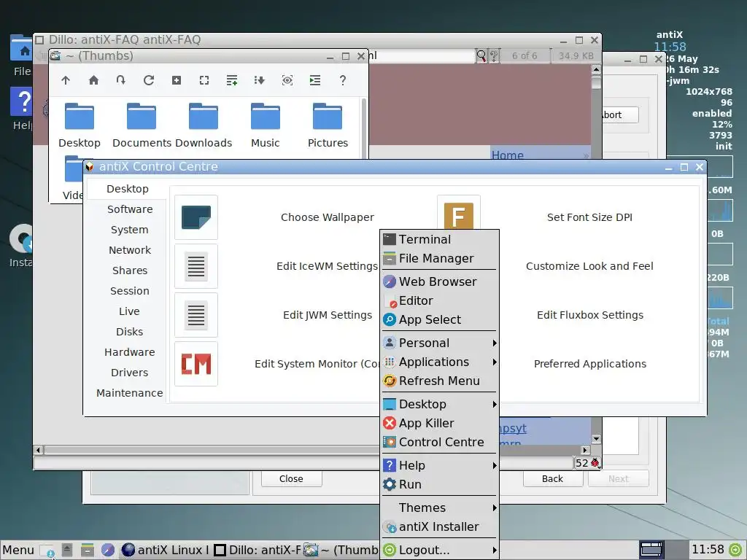Click the Edit IceWM Settings icon
747x560 pixels.
pyautogui.click(x=196, y=266)
